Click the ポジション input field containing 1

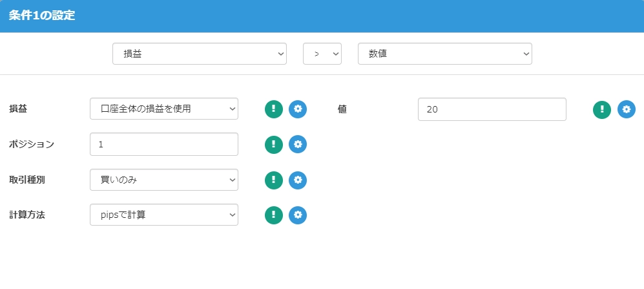coord(164,144)
